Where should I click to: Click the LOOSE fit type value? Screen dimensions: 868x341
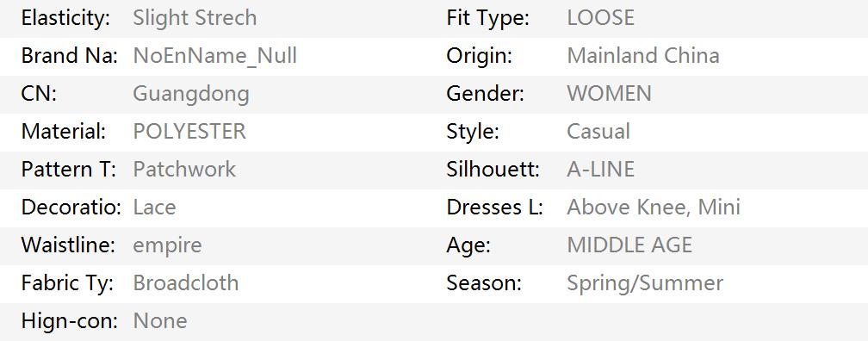coord(601,18)
